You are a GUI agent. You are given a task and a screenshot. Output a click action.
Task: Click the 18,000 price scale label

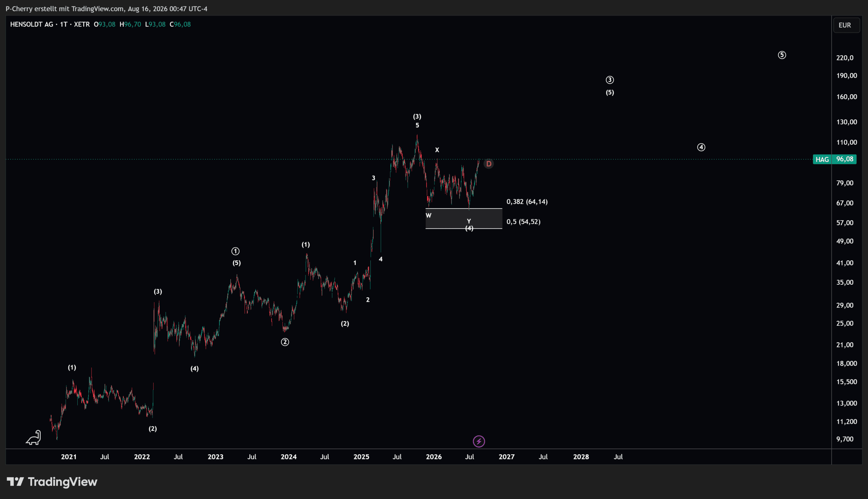[x=847, y=364]
